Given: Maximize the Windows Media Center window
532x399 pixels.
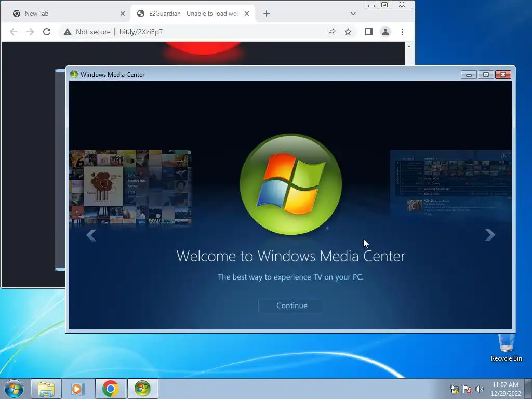Looking at the screenshot, I should [486, 75].
